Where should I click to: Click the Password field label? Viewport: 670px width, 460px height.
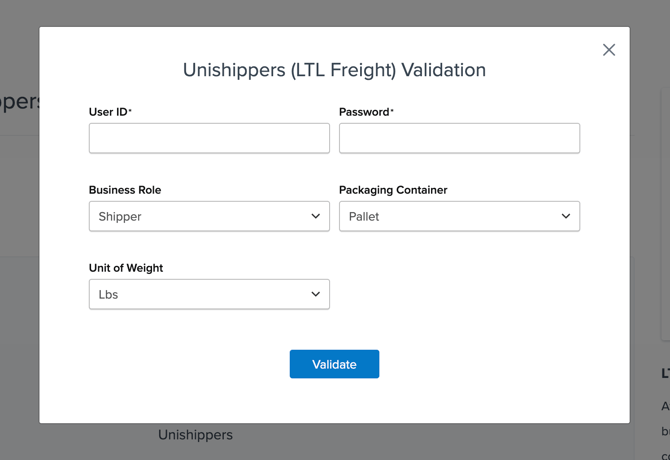[x=365, y=112]
